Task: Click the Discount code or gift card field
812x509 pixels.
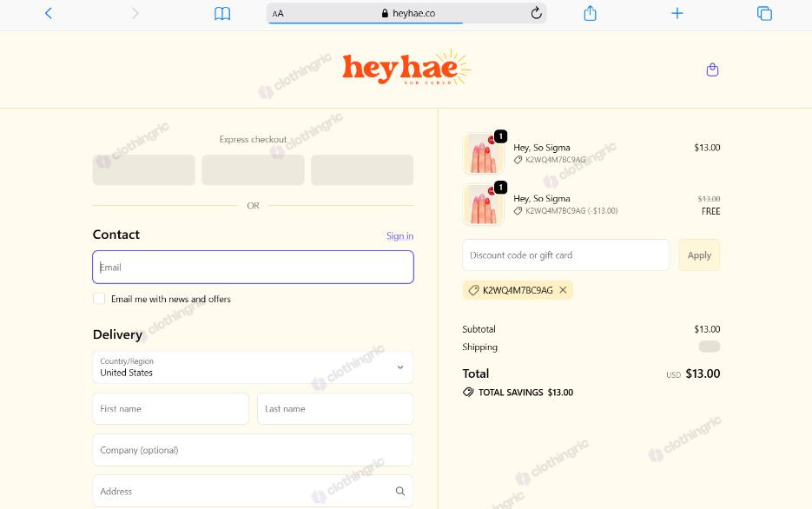Action: 566,254
